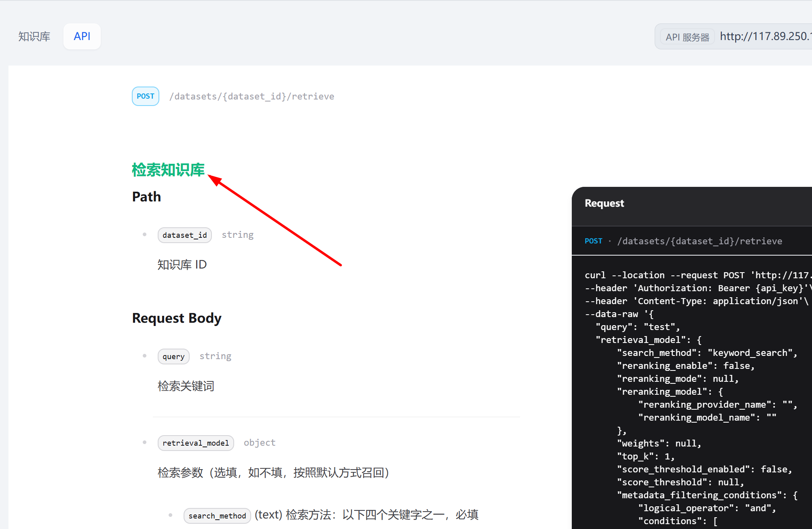Click the retrieval_model parameter tag

click(x=196, y=443)
